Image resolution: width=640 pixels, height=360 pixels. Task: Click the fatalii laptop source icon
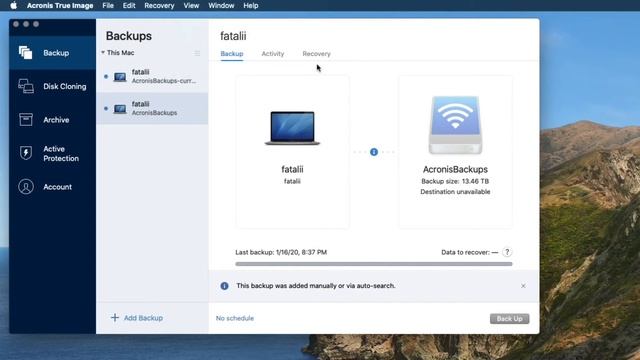point(292,128)
